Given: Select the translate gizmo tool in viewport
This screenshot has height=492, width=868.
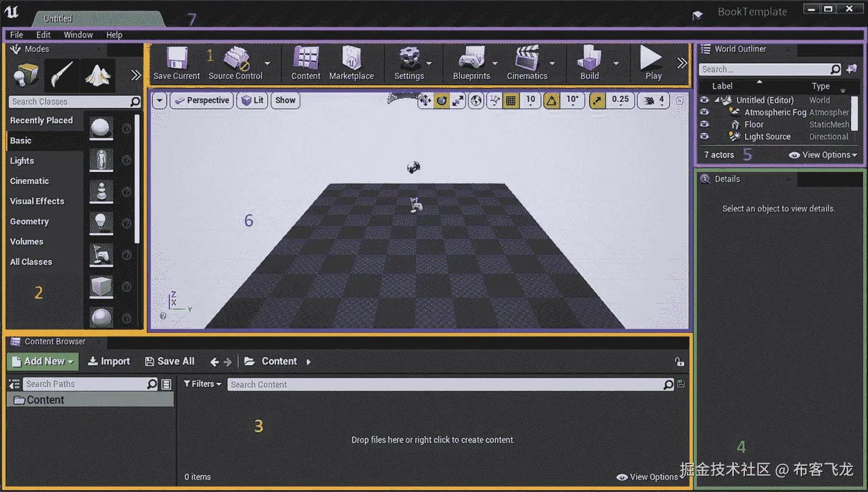Looking at the screenshot, I should (425, 101).
